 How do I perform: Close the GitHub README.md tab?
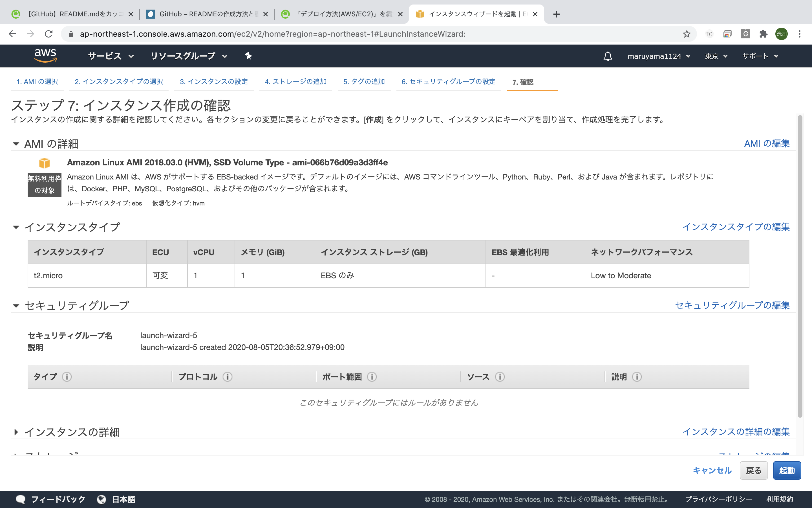click(131, 14)
